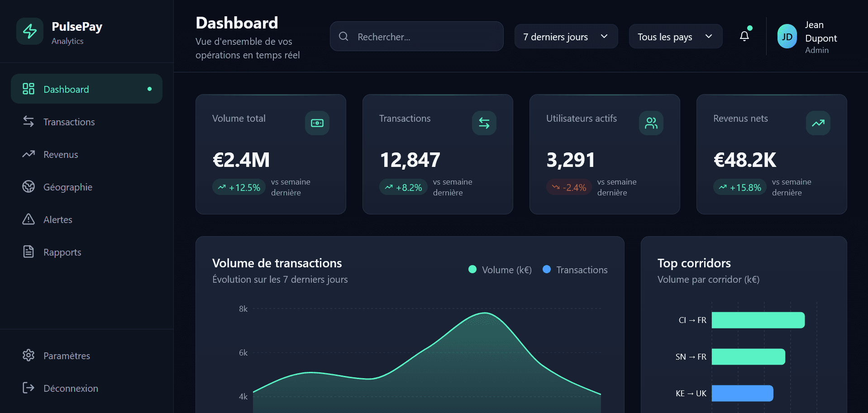The image size is (868, 413).
Task: Open notifications bell icon
Action: tap(744, 36)
